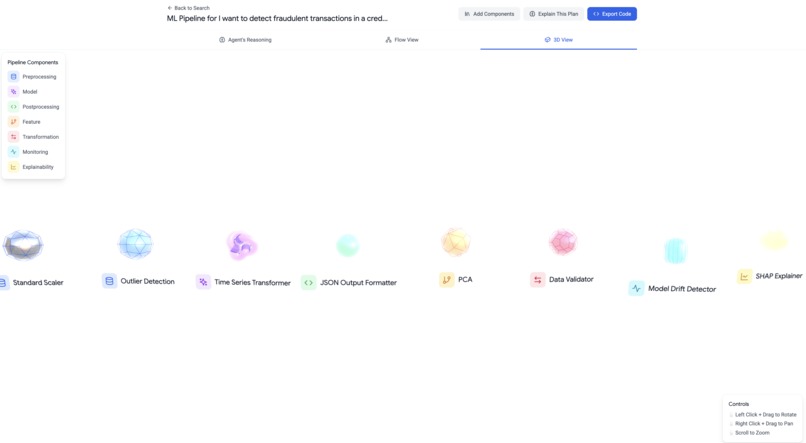Click the Postprocessing legend text
Image resolution: width=806 pixels, height=443 pixels.
(41, 107)
